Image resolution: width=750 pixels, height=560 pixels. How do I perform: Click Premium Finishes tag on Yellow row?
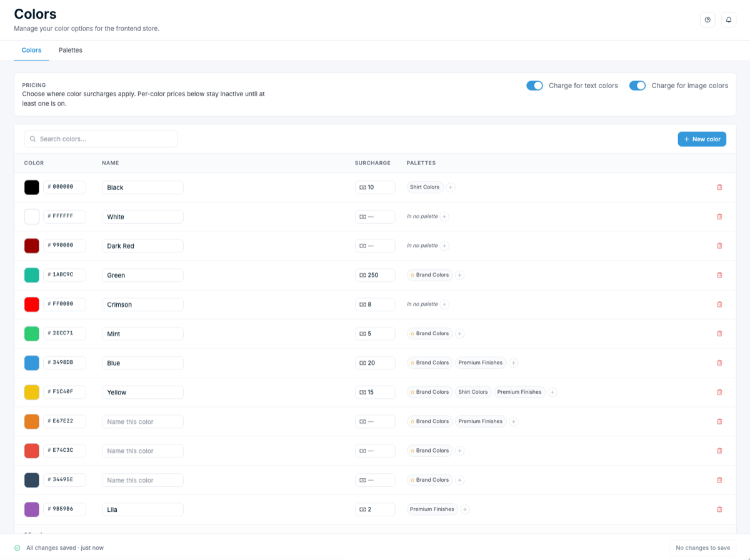pyautogui.click(x=519, y=392)
